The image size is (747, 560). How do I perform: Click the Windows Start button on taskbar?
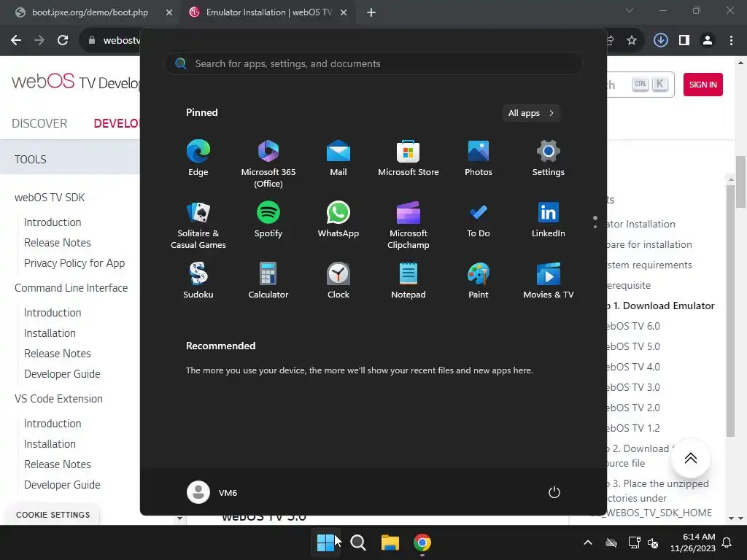pos(325,542)
